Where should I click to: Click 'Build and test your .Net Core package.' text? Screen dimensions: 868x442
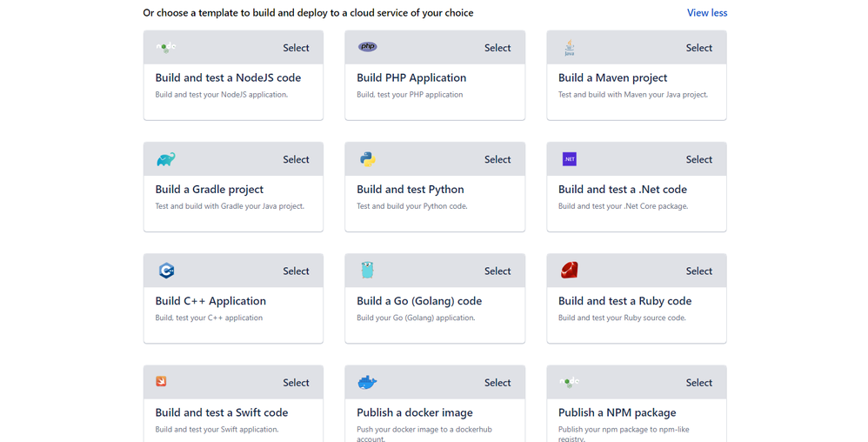coord(623,206)
